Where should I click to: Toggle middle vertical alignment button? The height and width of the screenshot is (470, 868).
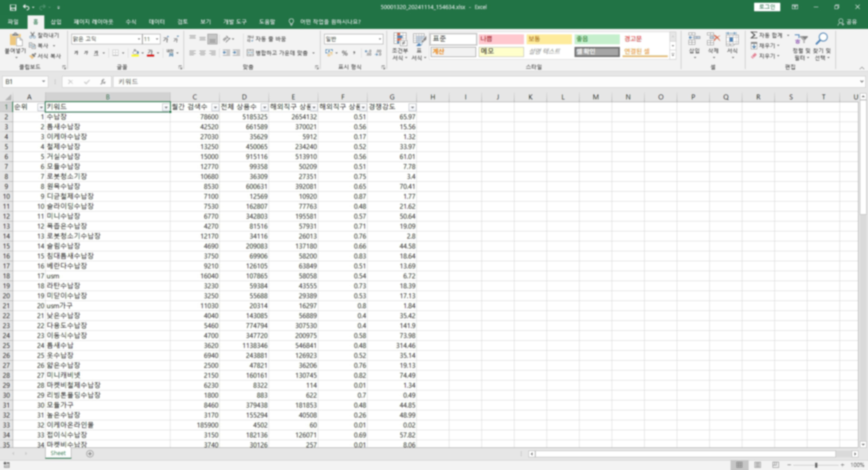tap(202, 39)
